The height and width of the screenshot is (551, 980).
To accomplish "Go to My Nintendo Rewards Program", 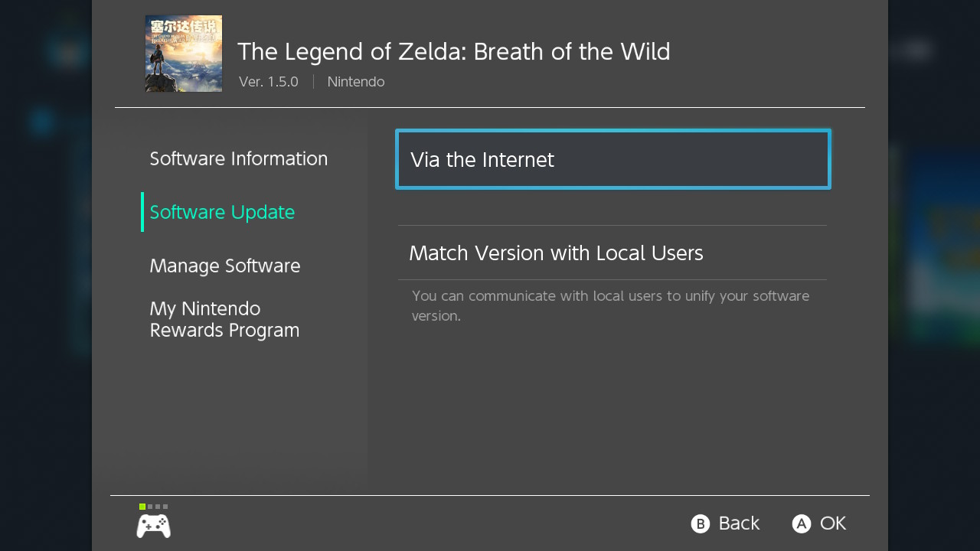I will 224,319.
